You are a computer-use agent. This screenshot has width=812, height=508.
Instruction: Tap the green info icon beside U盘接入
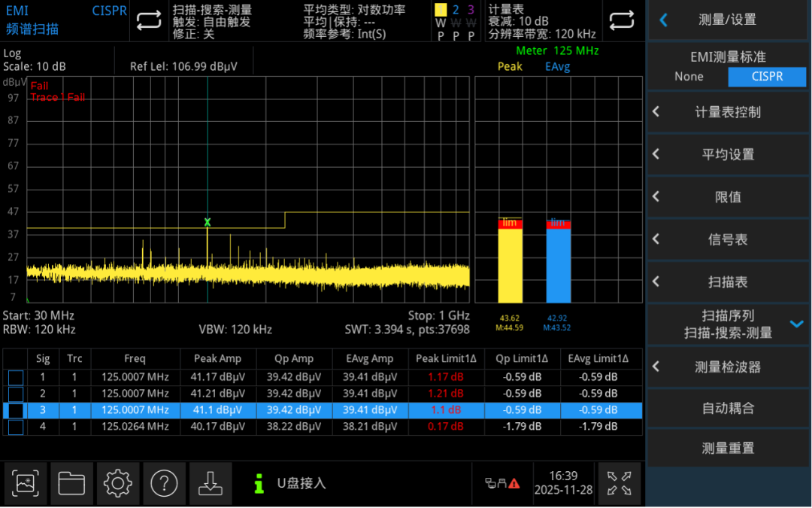point(259,483)
